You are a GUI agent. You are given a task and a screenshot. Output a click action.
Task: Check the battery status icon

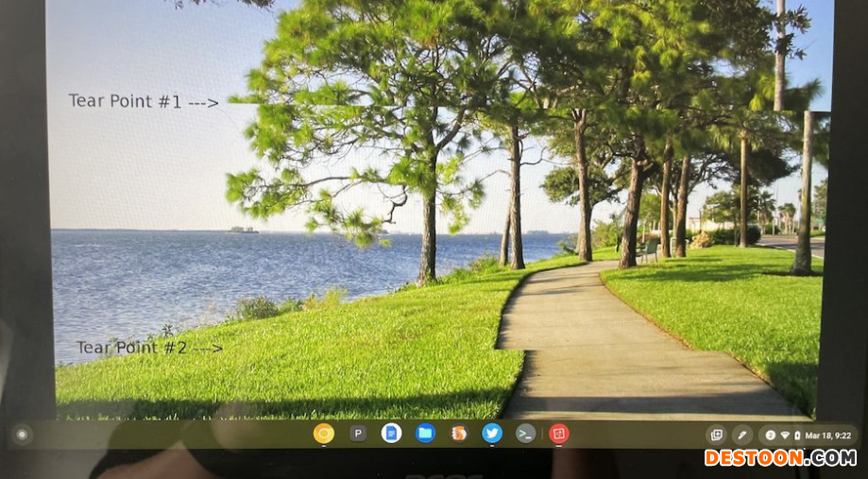point(796,436)
